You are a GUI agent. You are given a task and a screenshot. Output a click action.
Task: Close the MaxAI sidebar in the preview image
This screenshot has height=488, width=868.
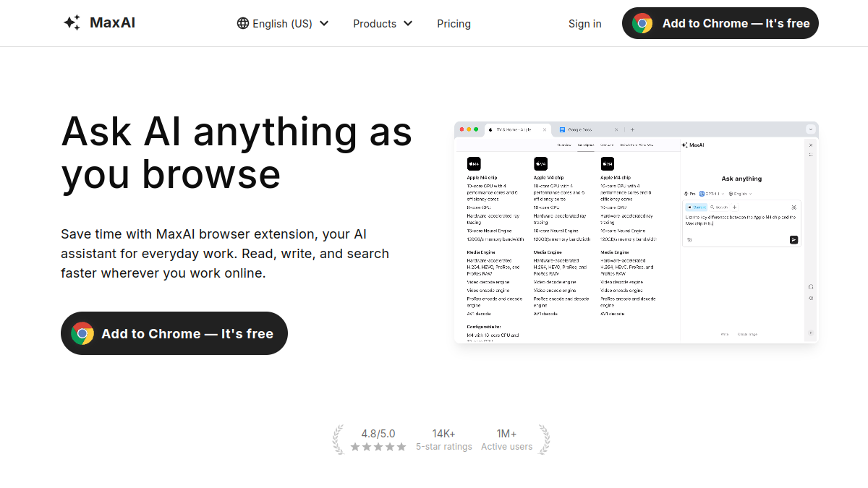(811, 145)
